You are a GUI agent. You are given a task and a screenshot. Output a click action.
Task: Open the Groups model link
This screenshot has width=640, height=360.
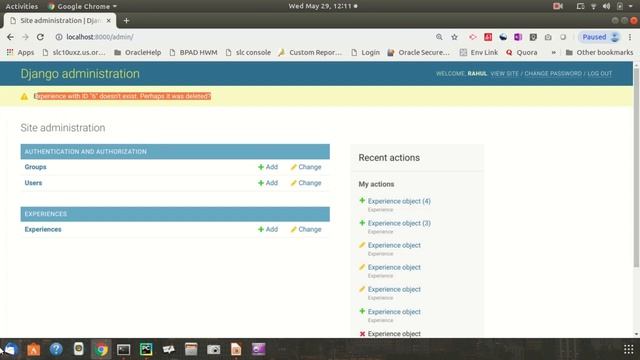tap(36, 167)
